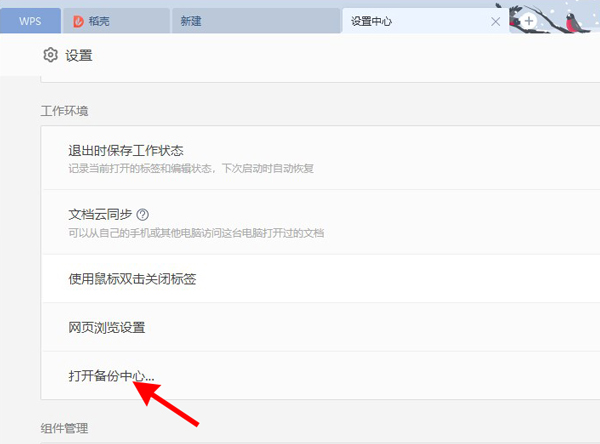This screenshot has height=444, width=600.
Task: Select the 文档云同步 option label
Action: 100,214
